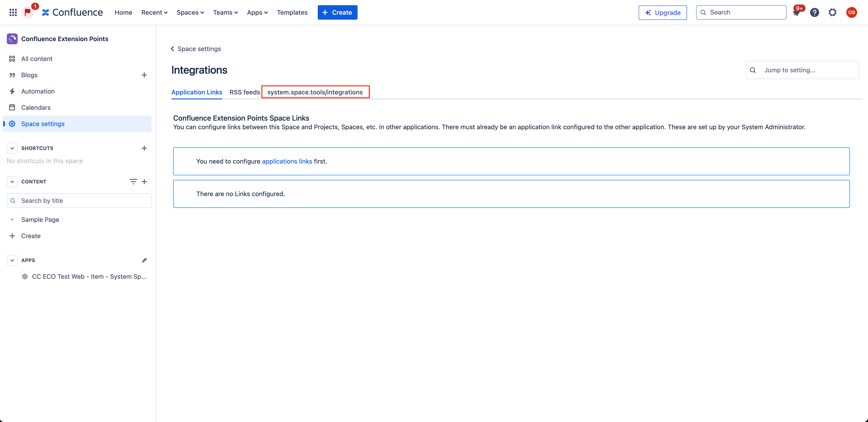Click the Integrations page heading
The width and height of the screenshot is (868, 422).
point(199,70)
